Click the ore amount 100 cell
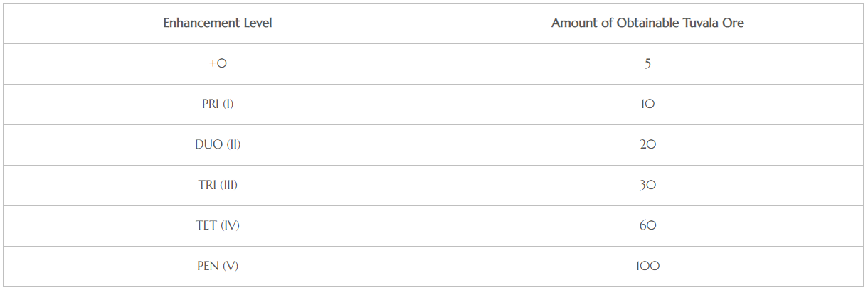 [x=647, y=266]
